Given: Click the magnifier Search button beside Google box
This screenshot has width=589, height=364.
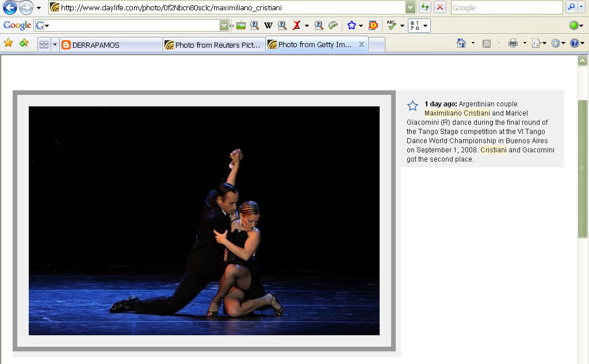Looking at the screenshot, I should pos(571,7).
